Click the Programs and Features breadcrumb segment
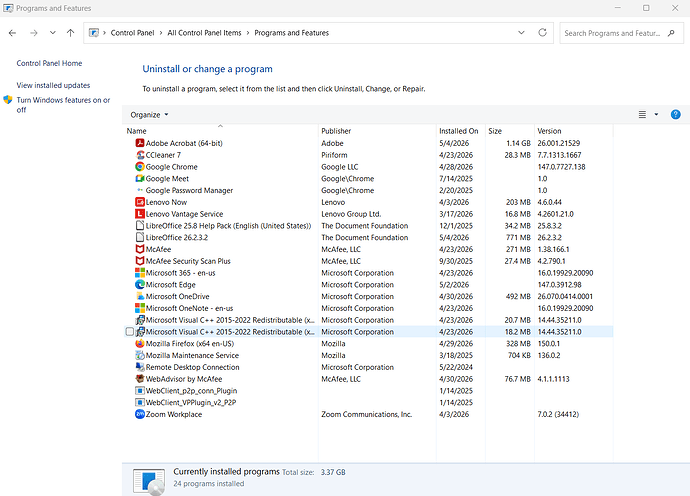The width and height of the screenshot is (690, 496). (x=291, y=33)
